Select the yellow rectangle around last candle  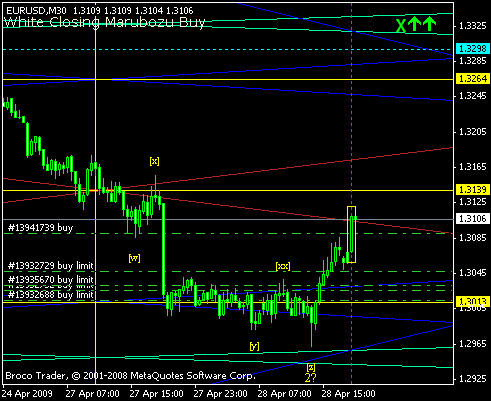pyautogui.click(x=351, y=235)
